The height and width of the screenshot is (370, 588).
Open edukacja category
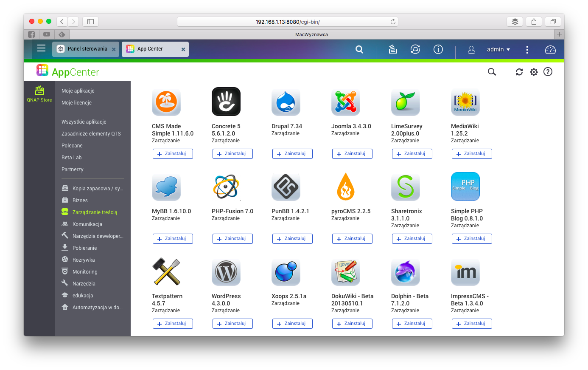point(77,296)
